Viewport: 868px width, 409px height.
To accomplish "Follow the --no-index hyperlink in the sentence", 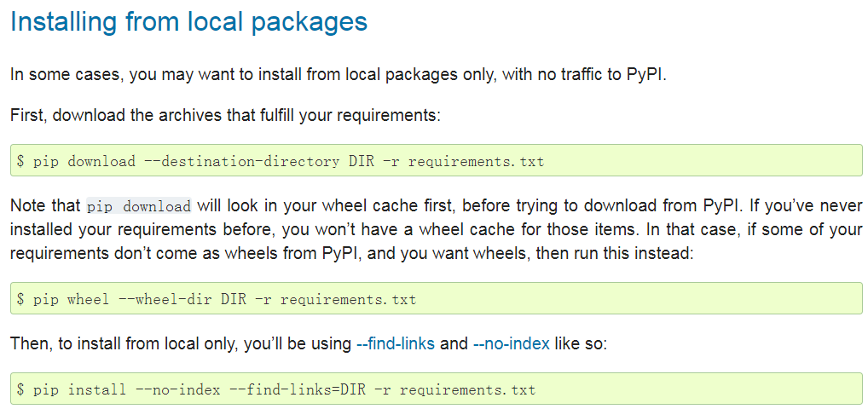I will click(x=511, y=344).
